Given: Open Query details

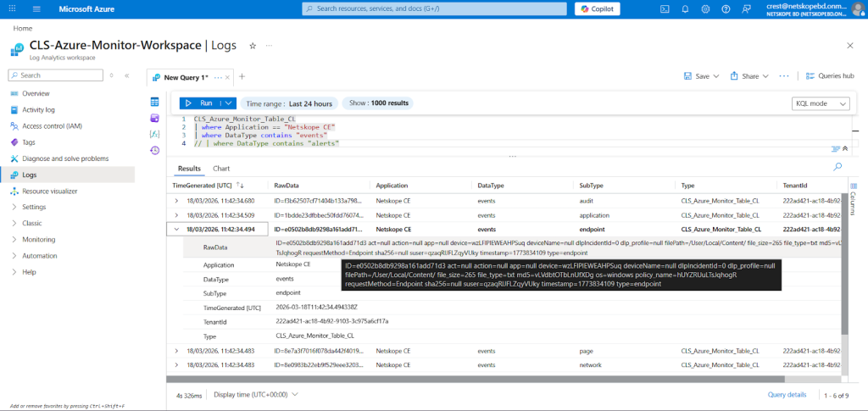Looking at the screenshot, I should [x=787, y=394].
